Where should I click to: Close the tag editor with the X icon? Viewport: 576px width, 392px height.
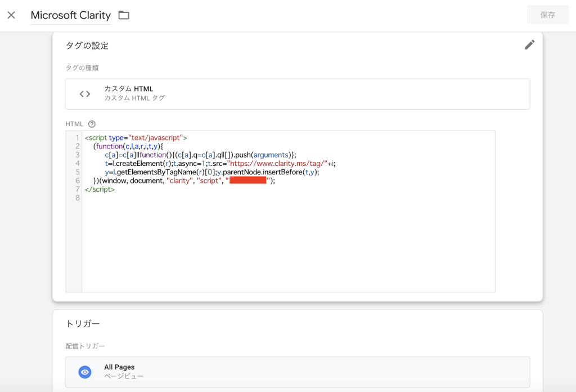pyautogui.click(x=11, y=15)
